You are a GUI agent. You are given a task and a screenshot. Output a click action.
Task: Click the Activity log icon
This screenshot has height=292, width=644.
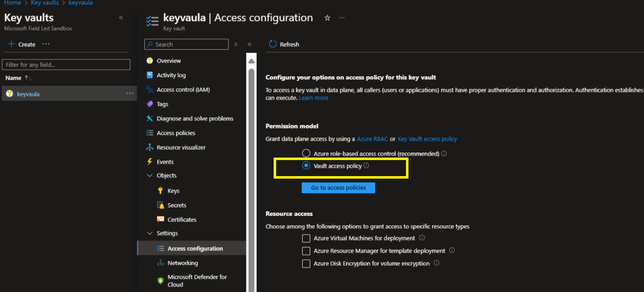pyautogui.click(x=149, y=75)
